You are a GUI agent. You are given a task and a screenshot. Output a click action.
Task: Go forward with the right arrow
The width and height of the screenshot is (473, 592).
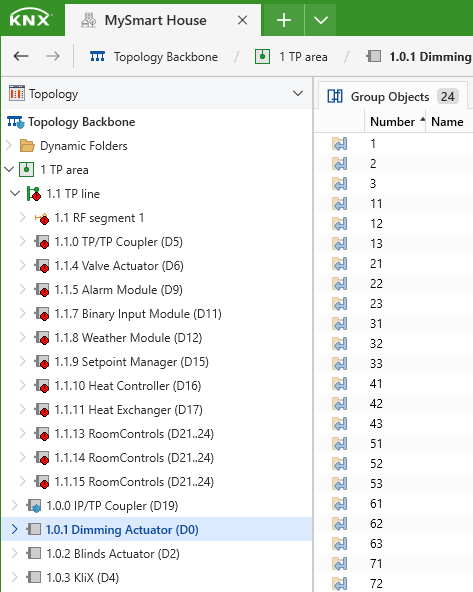pyautogui.click(x=53, y=57)
